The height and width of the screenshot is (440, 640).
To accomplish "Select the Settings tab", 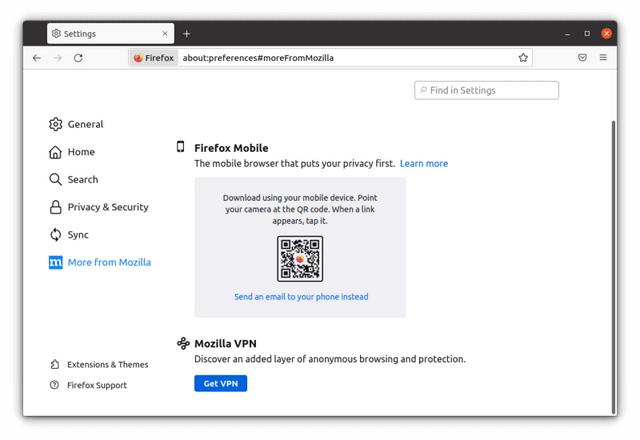I will [x=110, y=33].
